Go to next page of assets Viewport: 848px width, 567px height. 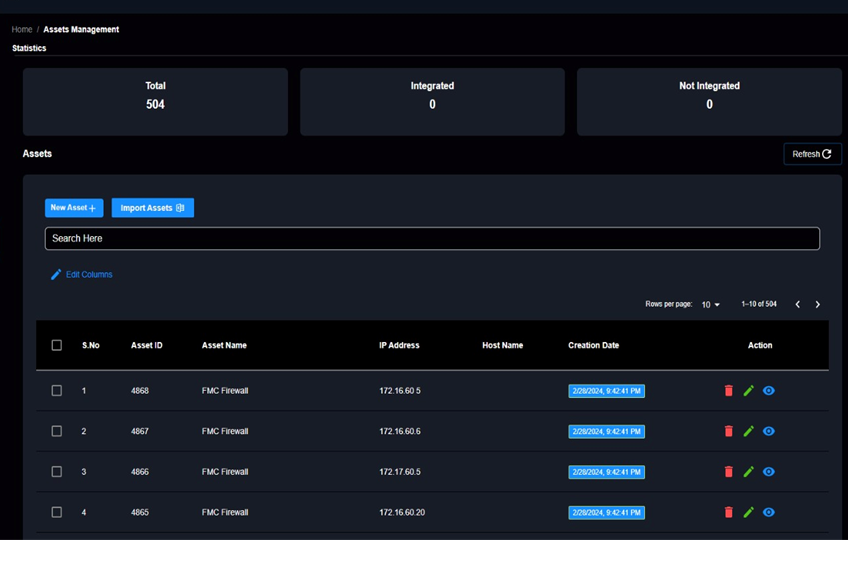pyautogui.click(x=817, y=304)
